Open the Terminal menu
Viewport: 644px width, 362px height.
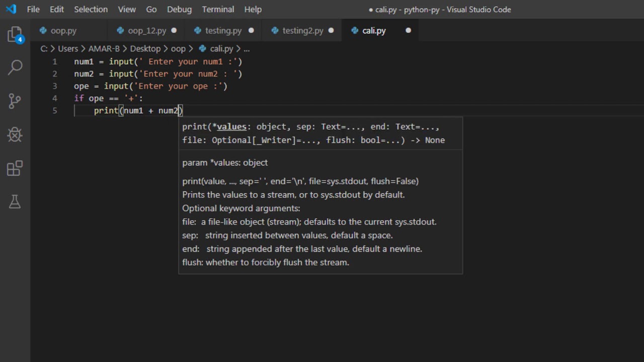point(218,9)
